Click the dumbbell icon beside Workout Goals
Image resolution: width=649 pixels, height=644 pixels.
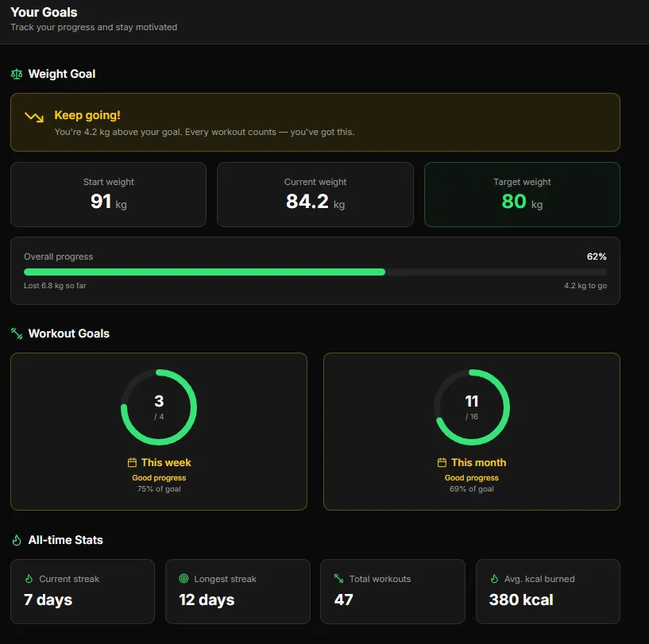(x=17, y=334)
